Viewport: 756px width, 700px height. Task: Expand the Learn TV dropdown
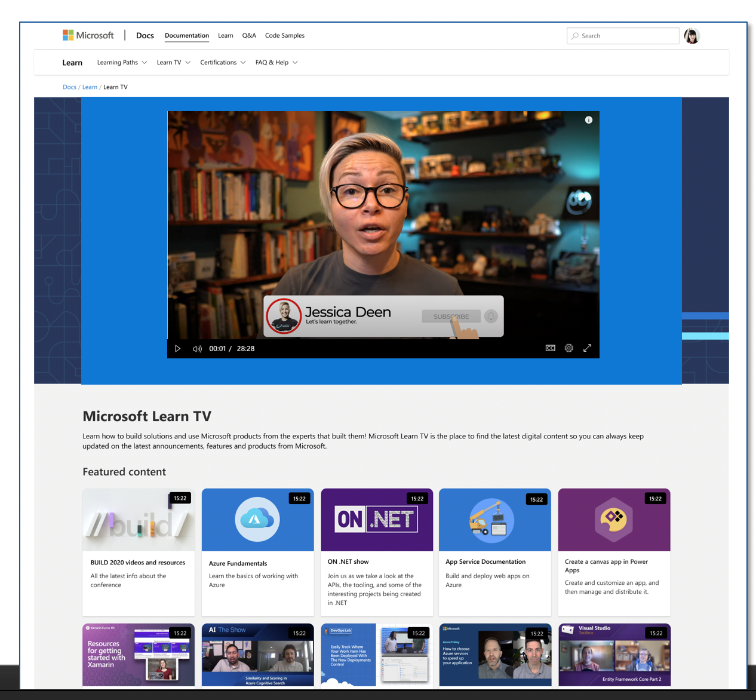(x=173, y=62)
